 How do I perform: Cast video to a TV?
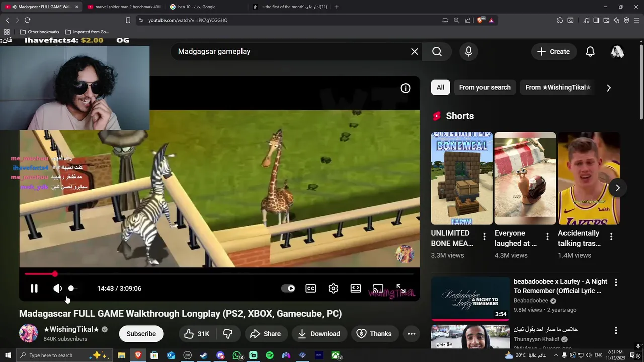[x=378, y=288]
